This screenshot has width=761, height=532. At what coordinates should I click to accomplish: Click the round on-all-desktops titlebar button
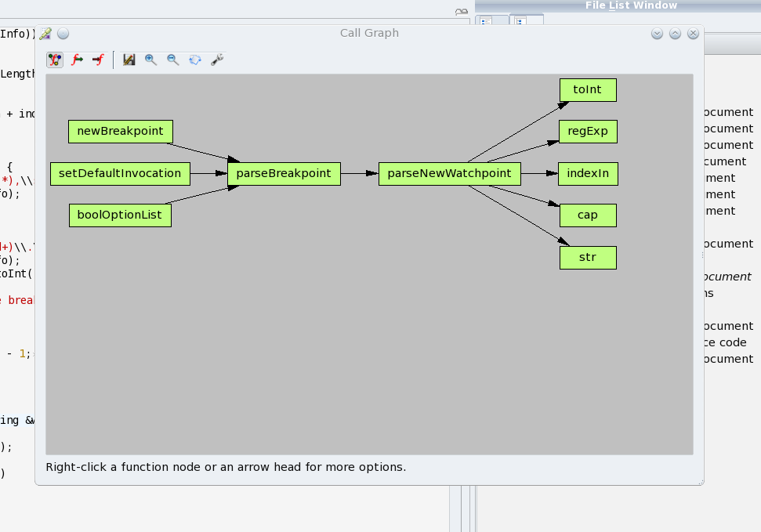pos(63,34)
